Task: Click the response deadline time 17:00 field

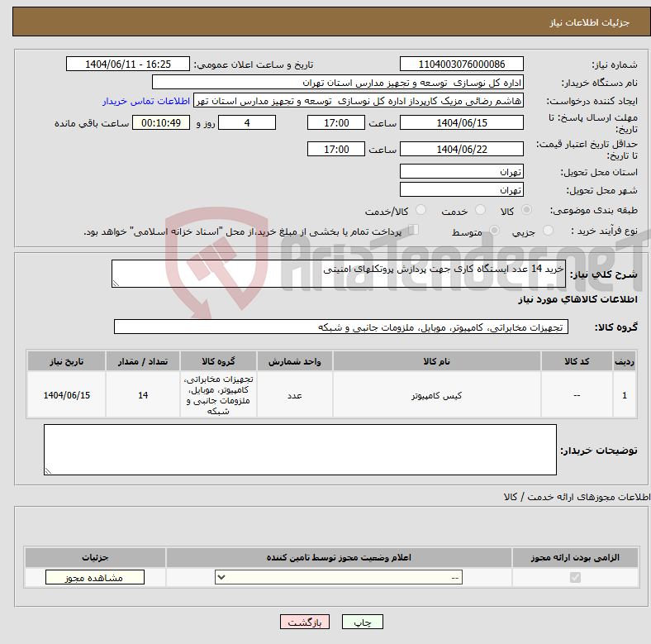Action: coord(336,122)
